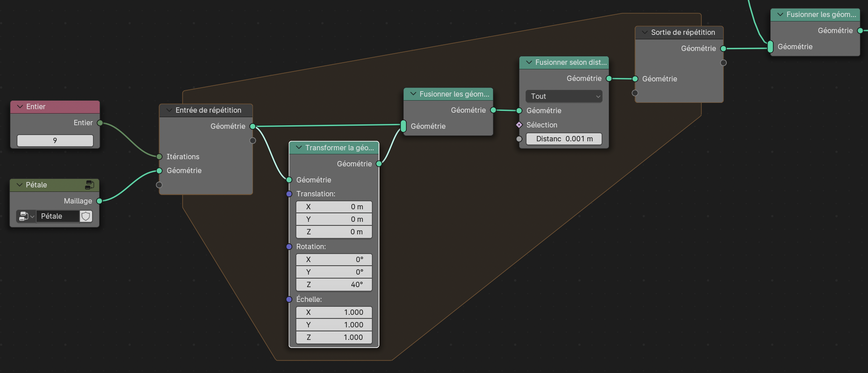Click the Translation vector input socket
868x373 pixels.
(x=289, y=194)
